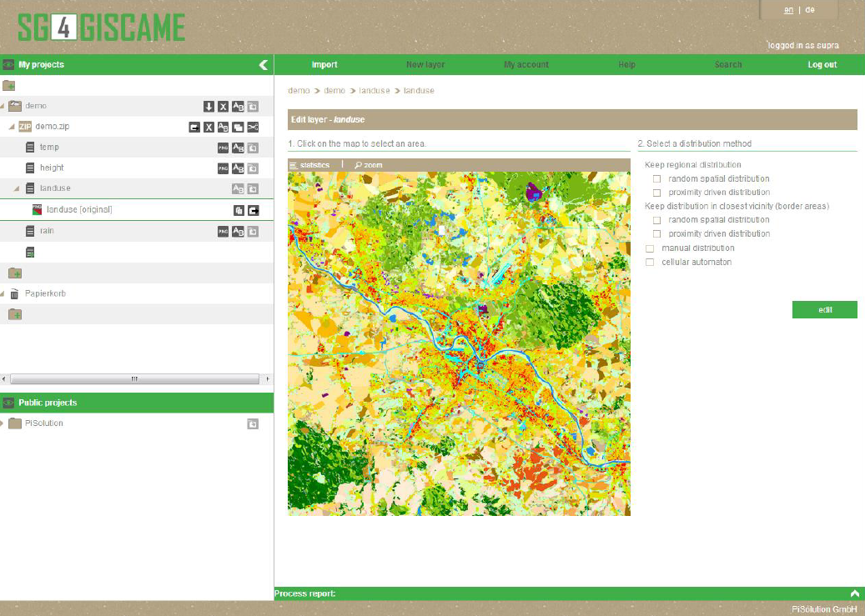Click the first demo breadcrumb link
Screen dimensions: 865x616
(299, 91)
